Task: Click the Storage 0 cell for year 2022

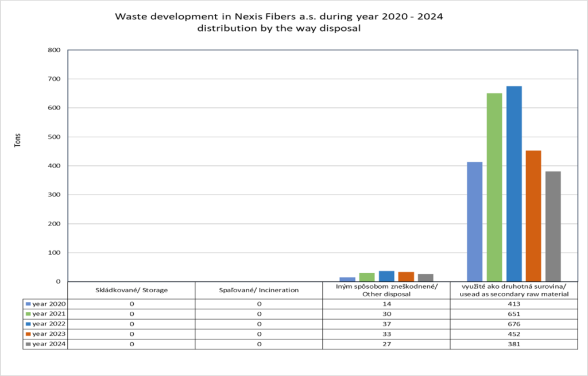Action: [x=131, y=324]
